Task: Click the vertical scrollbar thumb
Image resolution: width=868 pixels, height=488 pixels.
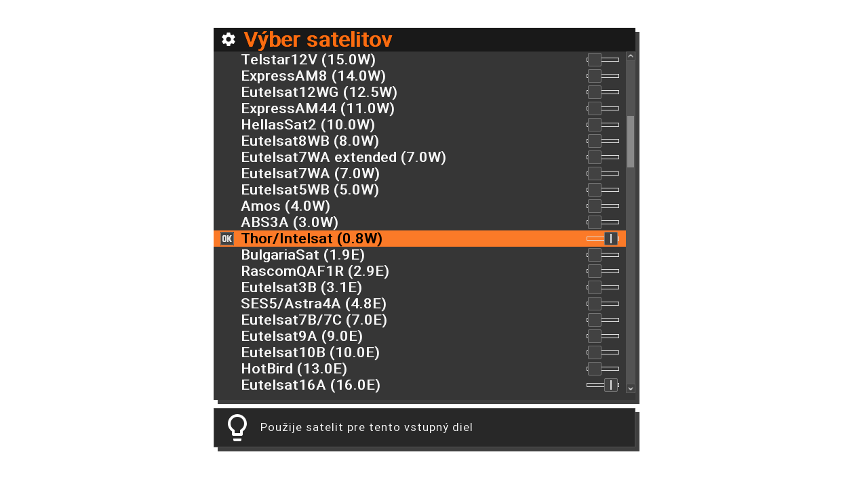Action: click(631, 142)
